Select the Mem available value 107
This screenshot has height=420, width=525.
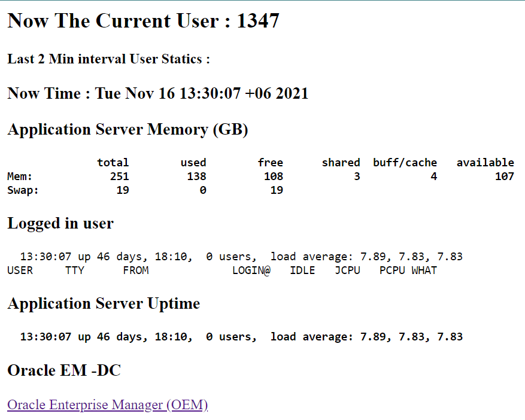[505, 176]
